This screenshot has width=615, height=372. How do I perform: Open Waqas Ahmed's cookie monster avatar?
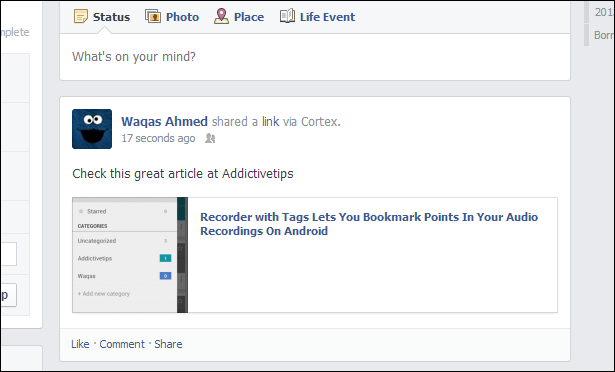[x=92, y=129]
